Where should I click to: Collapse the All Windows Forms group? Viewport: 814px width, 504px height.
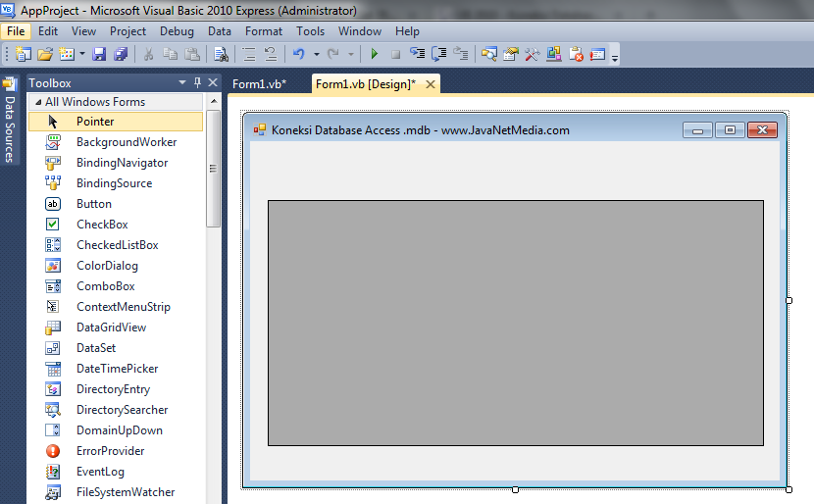38,102
